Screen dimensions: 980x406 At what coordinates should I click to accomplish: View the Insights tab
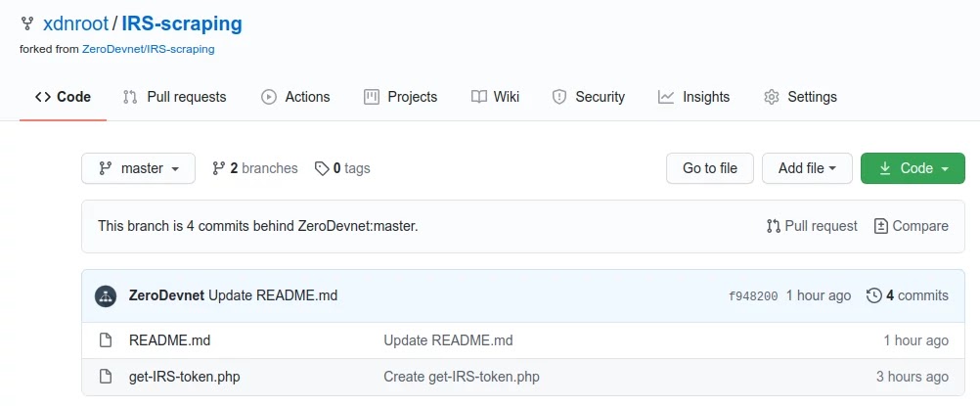click(x=693, y=97)
